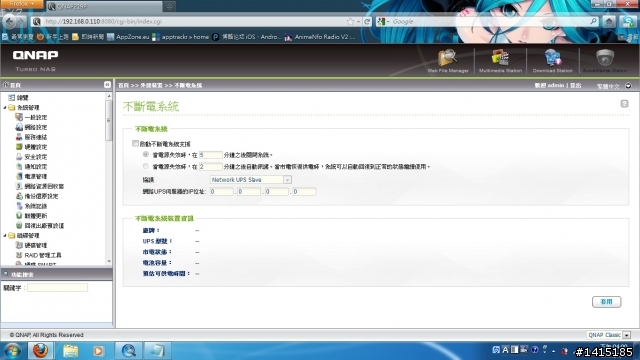Click the shutdown minutes field showing 5

210,155
